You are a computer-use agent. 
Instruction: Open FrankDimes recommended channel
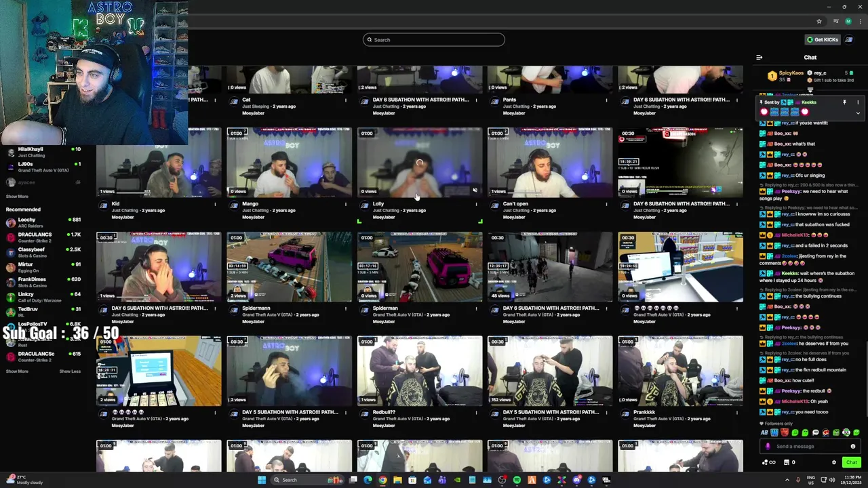(x=43, y=282)
